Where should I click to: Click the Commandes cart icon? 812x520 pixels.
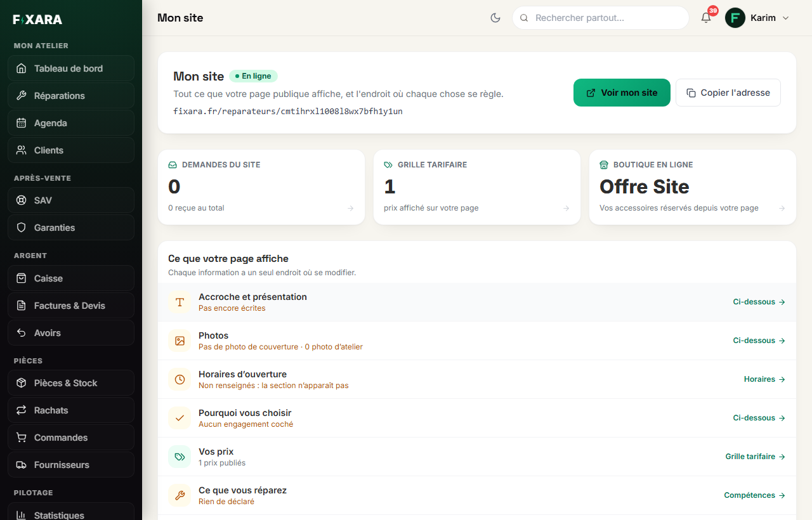[x=22, y=438]
